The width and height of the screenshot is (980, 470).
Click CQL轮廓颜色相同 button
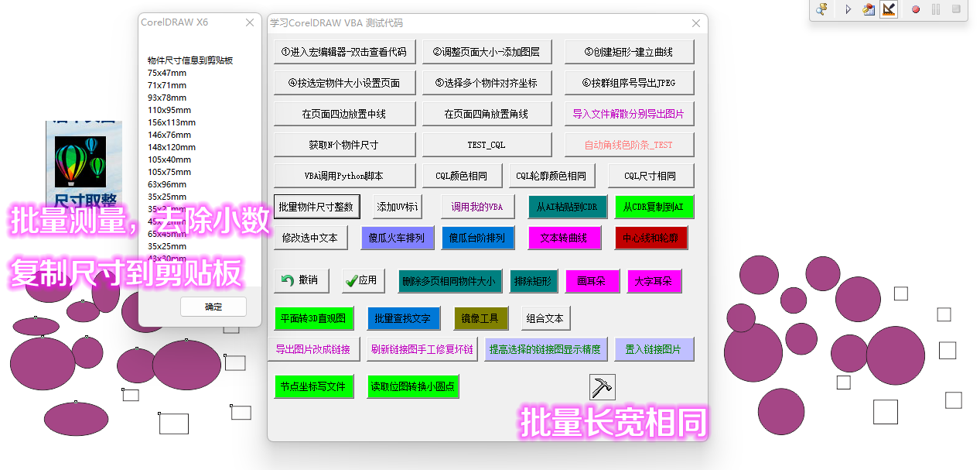click(x=552, y=176)
